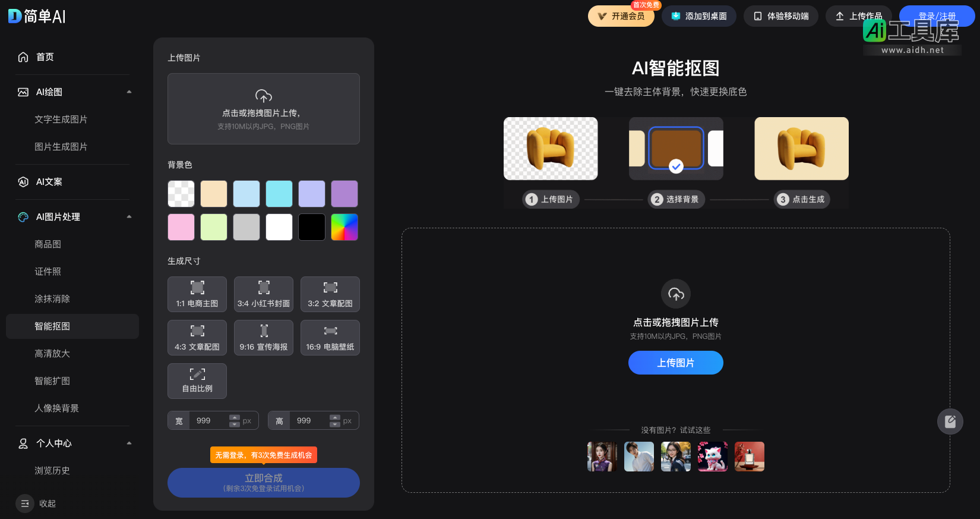Select the 自由比例 free ratio size icon
Viewport: 980px width, 519px height.
[197, 375]
